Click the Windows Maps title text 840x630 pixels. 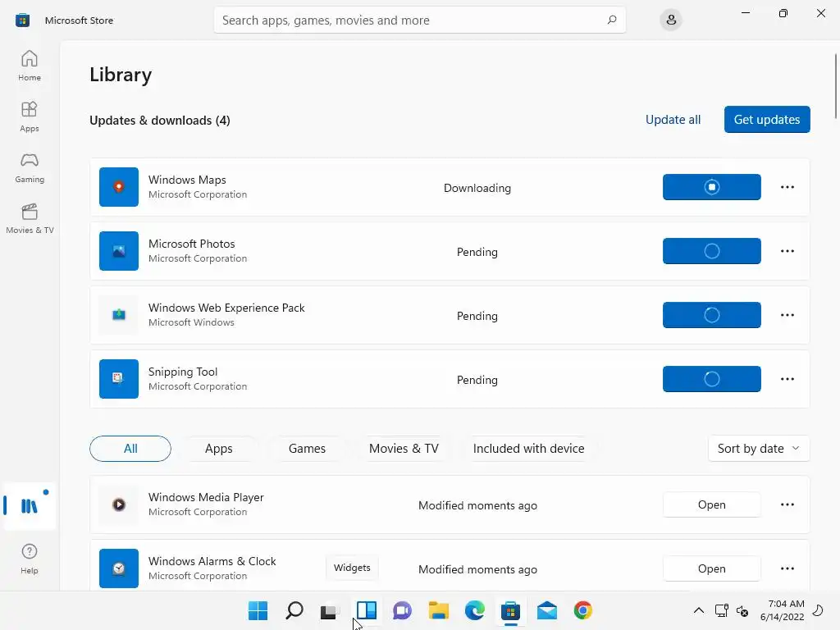click(187, 180)
